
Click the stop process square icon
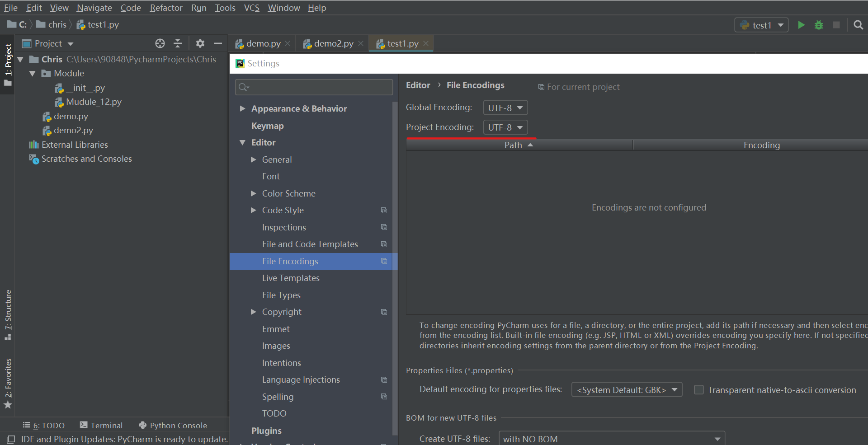[x=836, y=25]
